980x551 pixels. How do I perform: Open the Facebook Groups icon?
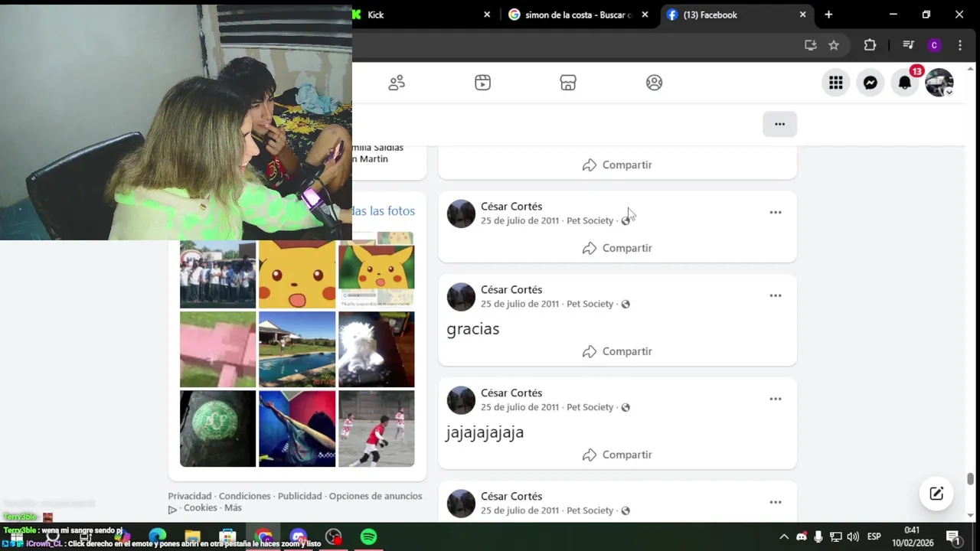[x=654, y=83]
